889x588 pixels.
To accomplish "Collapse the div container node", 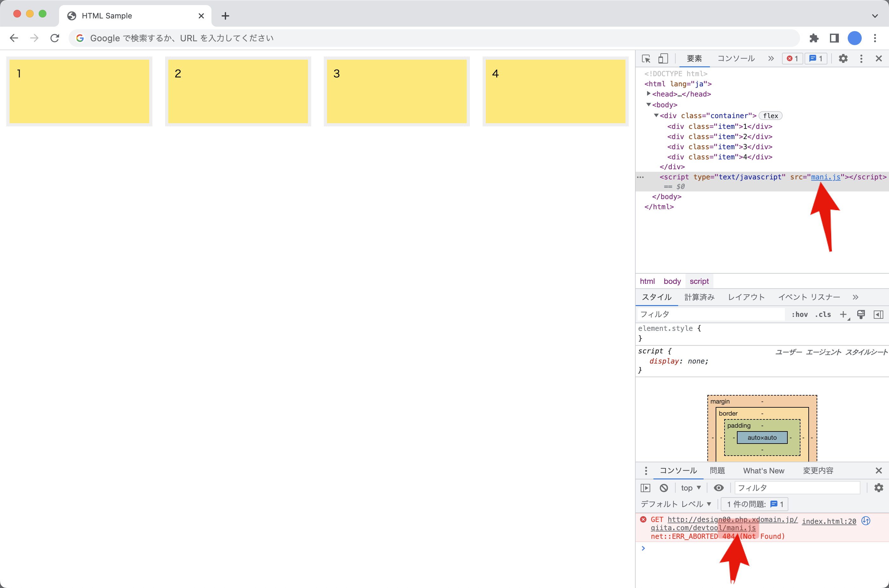I will [x=656, y=116].
